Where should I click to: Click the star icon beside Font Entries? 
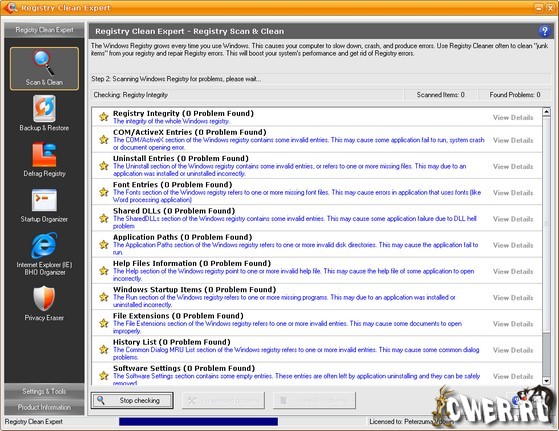tap(104, 192)
